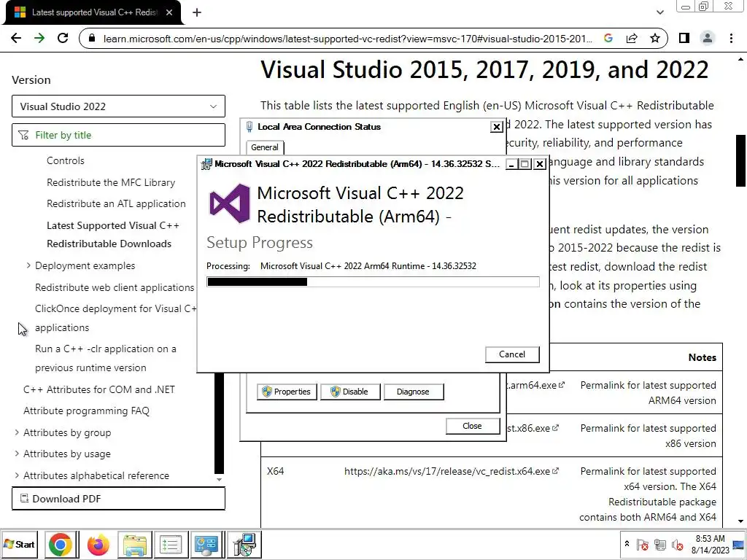Viewport: 747px width, 560px height.
Task: Bookmark the page with the star icon
Action: (x=655, y=38)
